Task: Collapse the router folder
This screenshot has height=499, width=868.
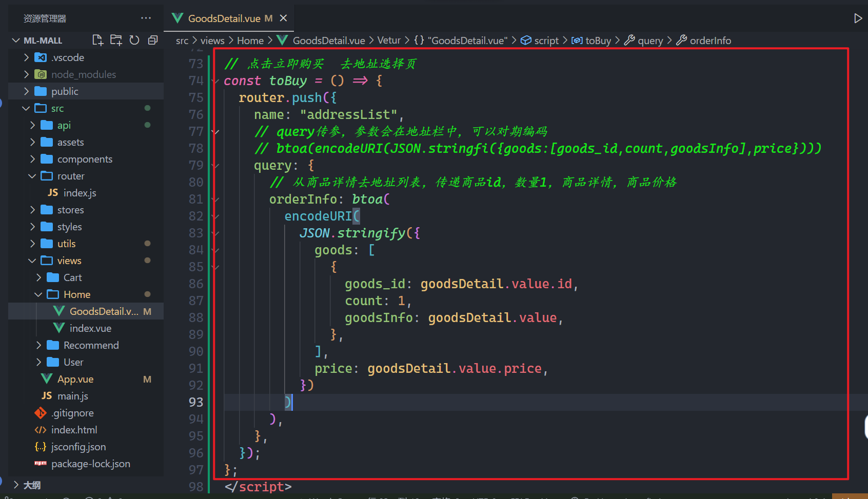Action: (33, 176)
